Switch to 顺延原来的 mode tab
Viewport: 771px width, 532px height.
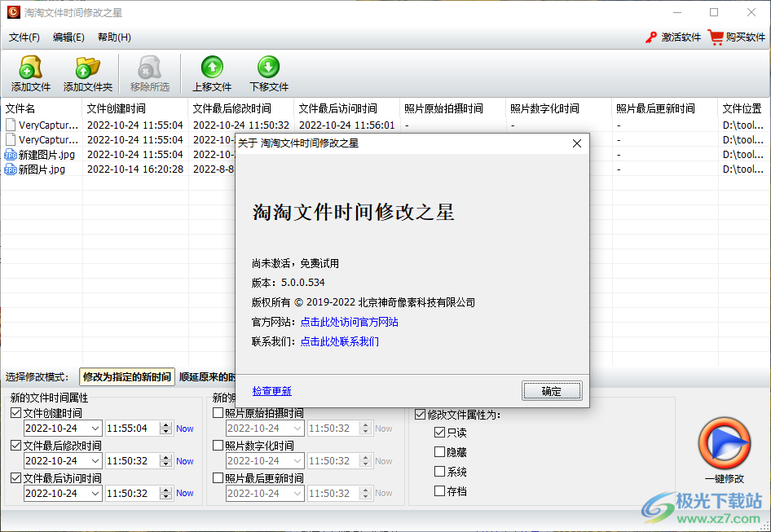(x=206, y=377)
